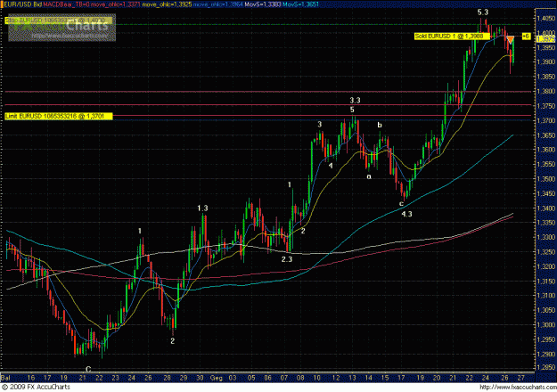
Task: Click the MovS=1,3383 indicator label
Action: pos(263,4)
